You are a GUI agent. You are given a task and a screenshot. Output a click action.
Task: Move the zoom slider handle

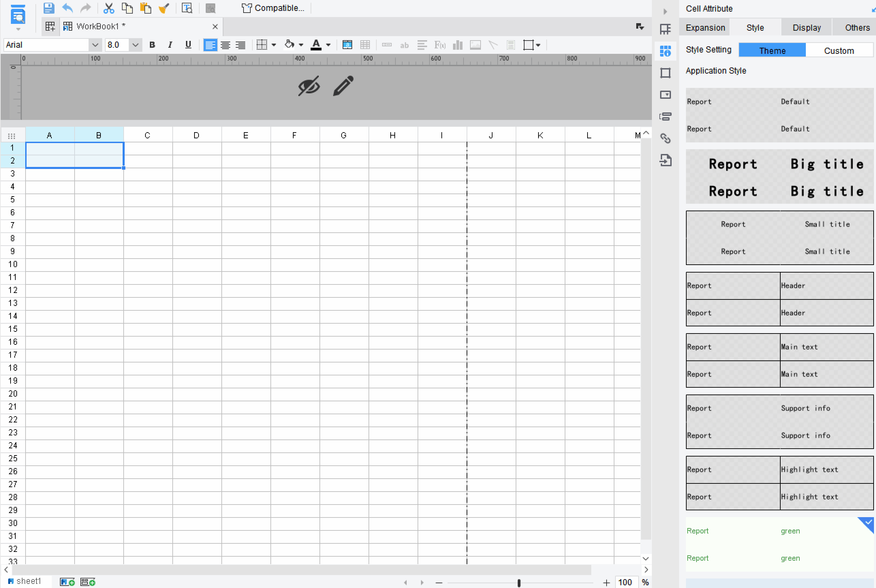(519, 583)
